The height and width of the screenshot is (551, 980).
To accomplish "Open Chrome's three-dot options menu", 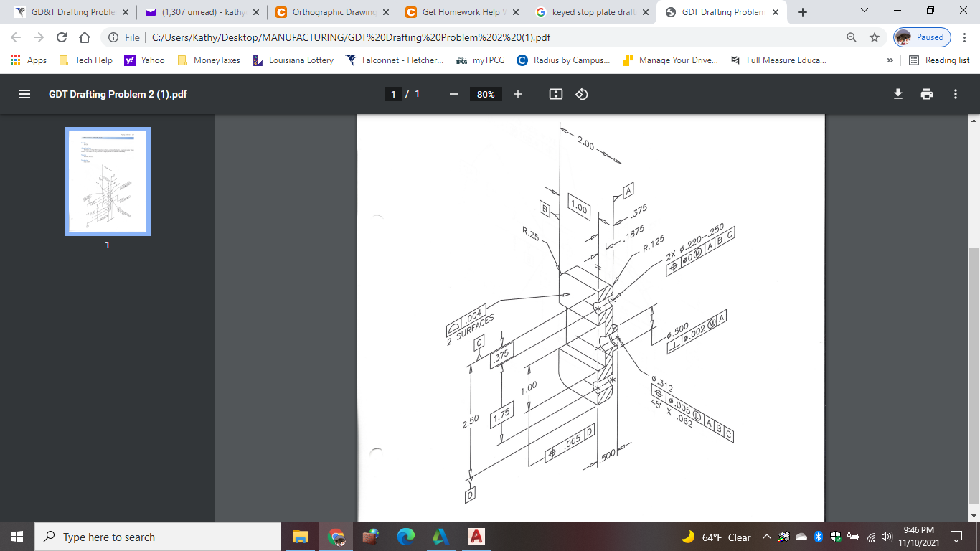I will pyautogui.click(x=965, y=37).
